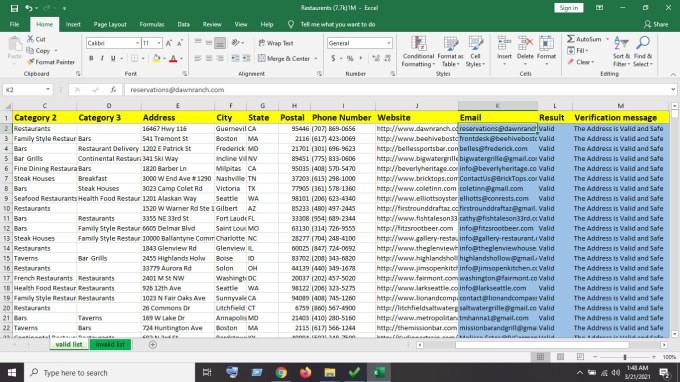Viewport: 680px width, 382px height.
Task: Click in the formula bar field
Action: tap(397, 90)
